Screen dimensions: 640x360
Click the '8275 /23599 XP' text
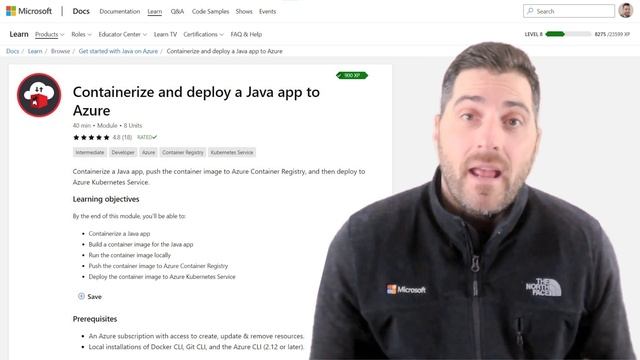pos(612,34)
